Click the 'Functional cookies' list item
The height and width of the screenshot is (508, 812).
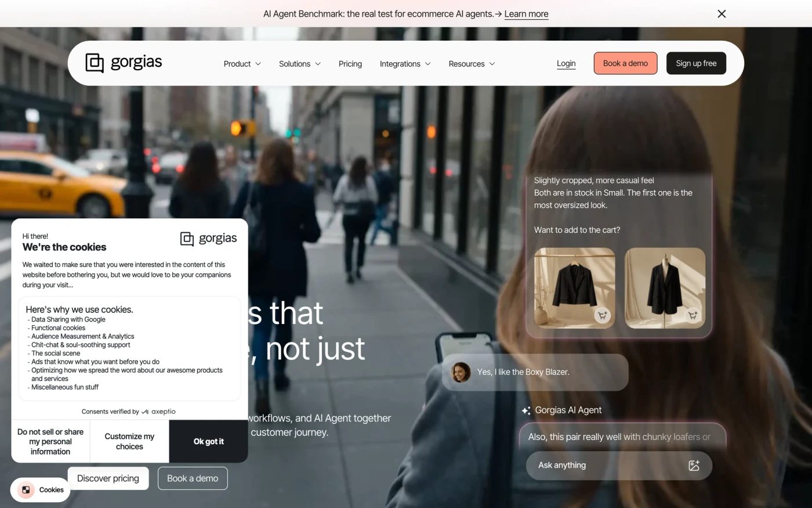(59, 328)
